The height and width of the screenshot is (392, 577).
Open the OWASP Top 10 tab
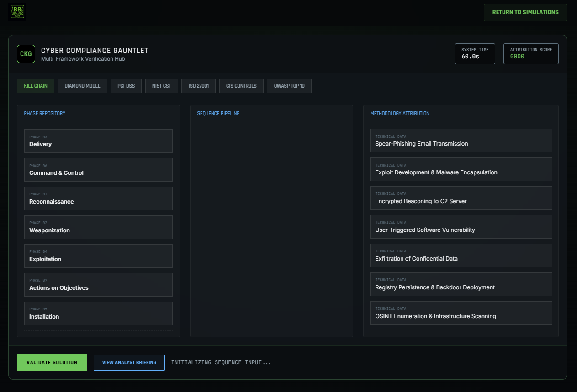click(x=289, y=86)
